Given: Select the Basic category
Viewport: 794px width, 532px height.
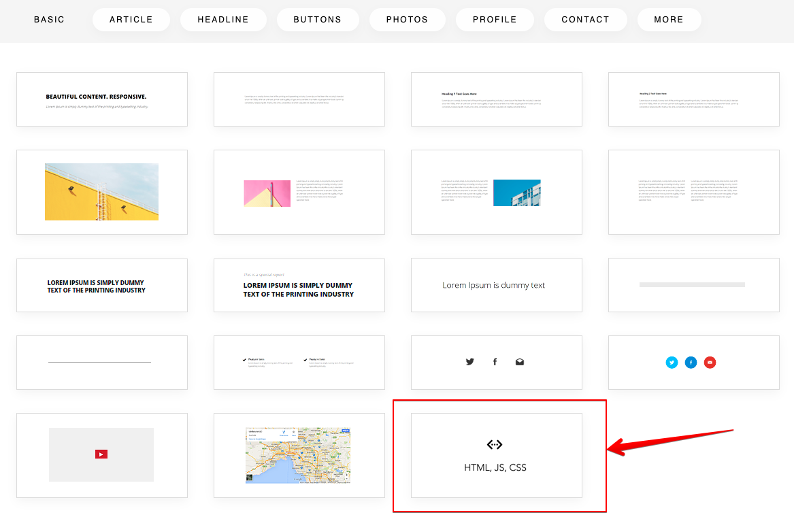Looking at the screenshot, I should click(49, 20).
